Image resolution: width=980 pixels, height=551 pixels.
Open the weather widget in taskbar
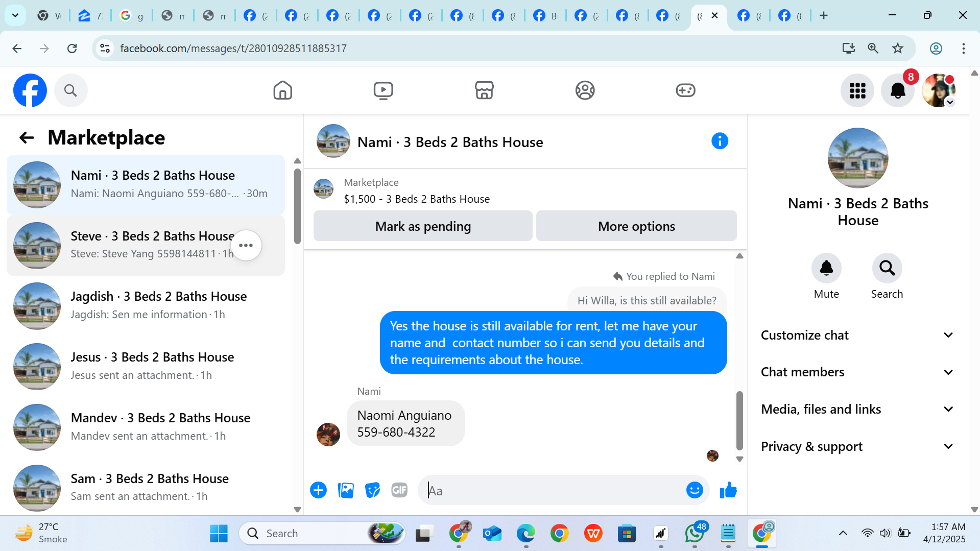[41, 534]
